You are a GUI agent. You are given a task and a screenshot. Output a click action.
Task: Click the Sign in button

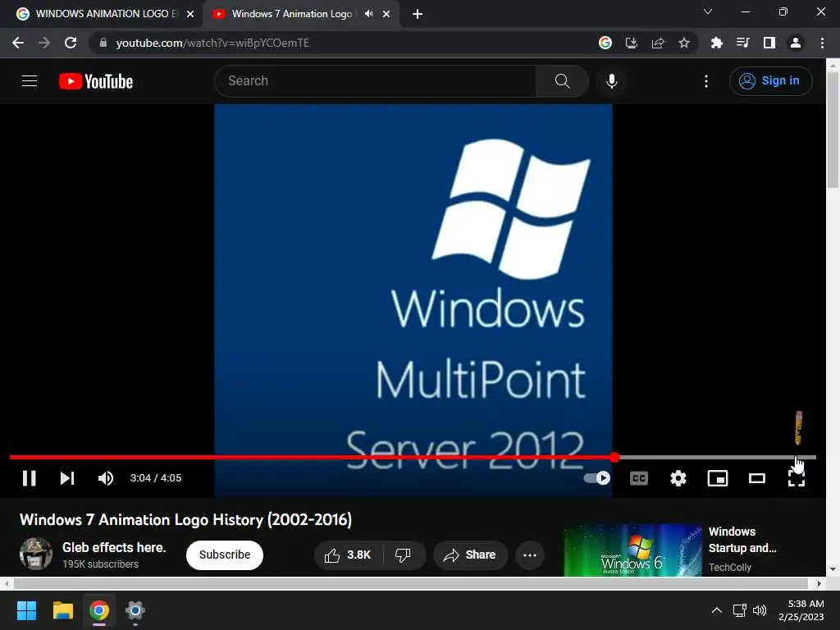point(770,81)
